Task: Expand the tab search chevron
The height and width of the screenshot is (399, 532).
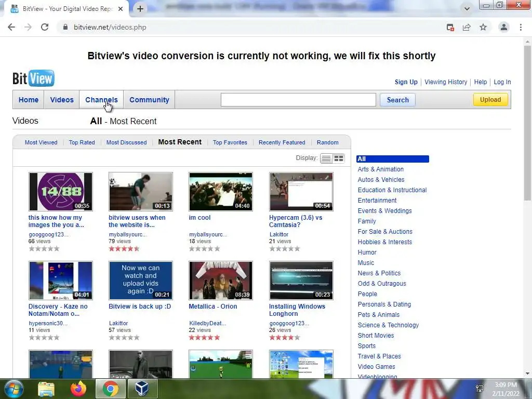Action: tap(467, 9)
